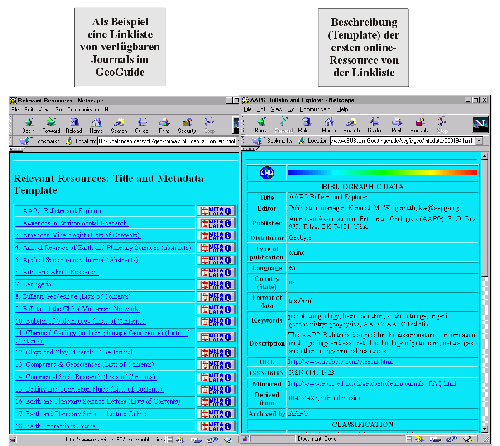The image size is (500, 446).
Task: Click Forward in the AAPG Bulletin window
Action: 283,125
